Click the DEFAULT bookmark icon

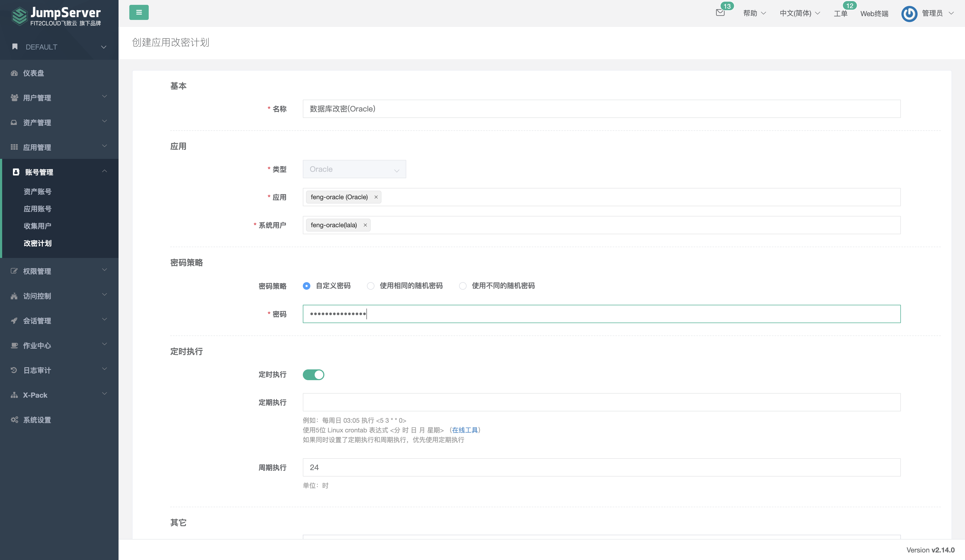coord(15,47)
